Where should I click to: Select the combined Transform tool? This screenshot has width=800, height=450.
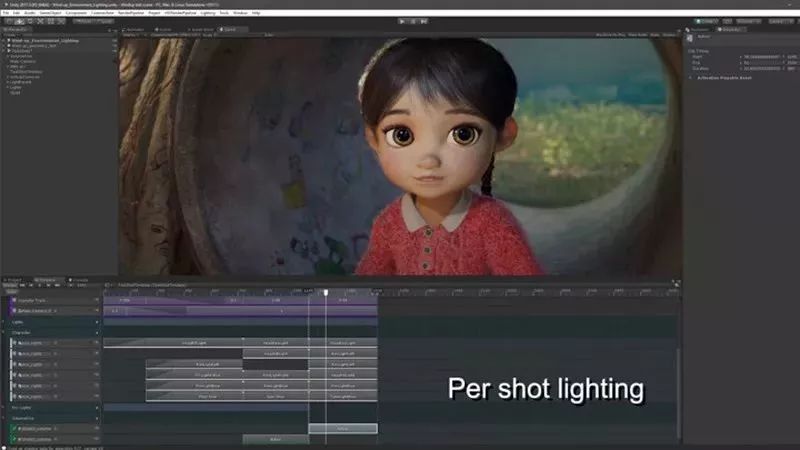coord(61,21)
